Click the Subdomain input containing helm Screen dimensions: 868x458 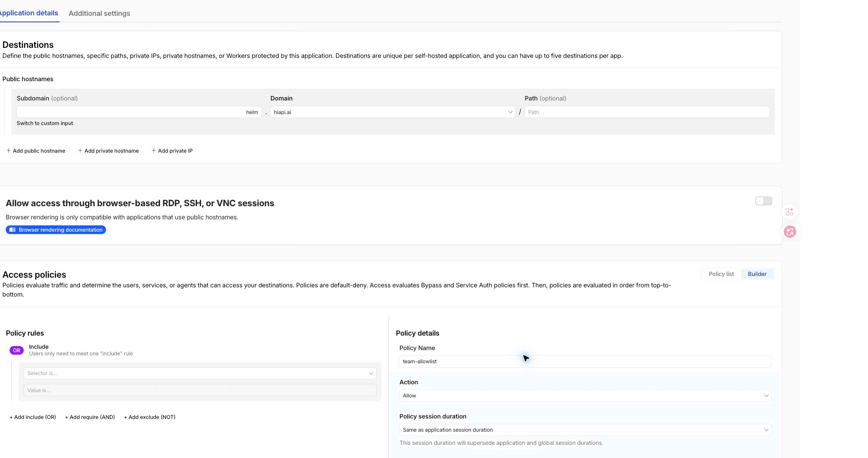139,112
